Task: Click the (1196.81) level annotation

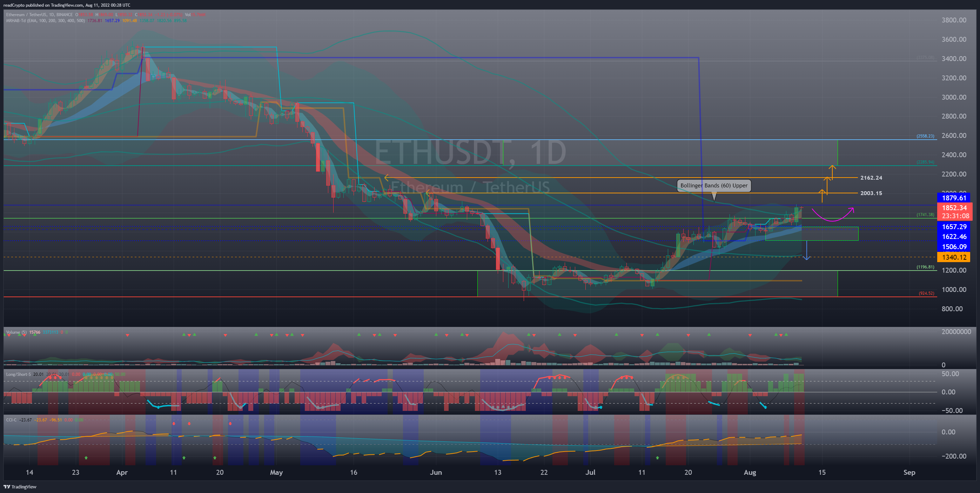Action: 925,267
